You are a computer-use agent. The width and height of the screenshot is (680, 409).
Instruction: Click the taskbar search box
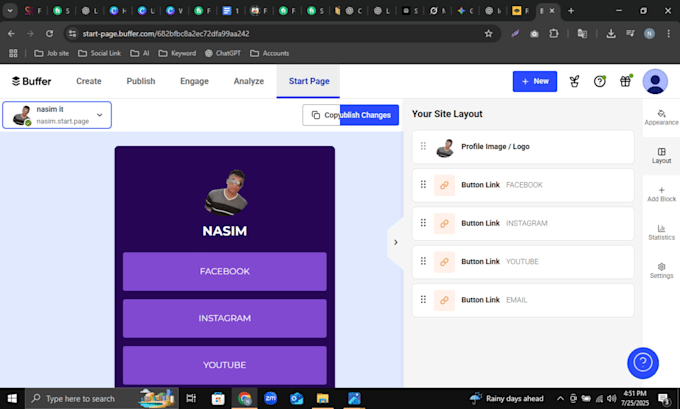[x=101, y=398]
